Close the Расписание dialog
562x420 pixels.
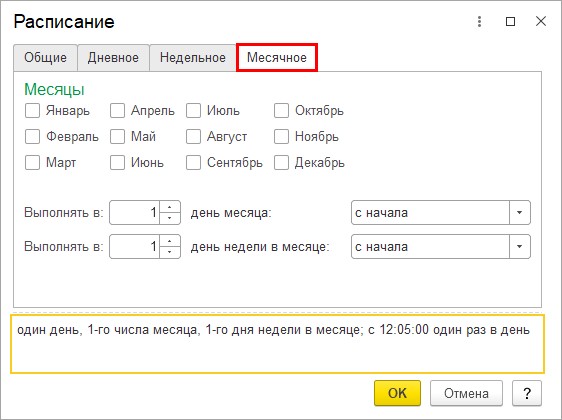[x=540, y=21]
